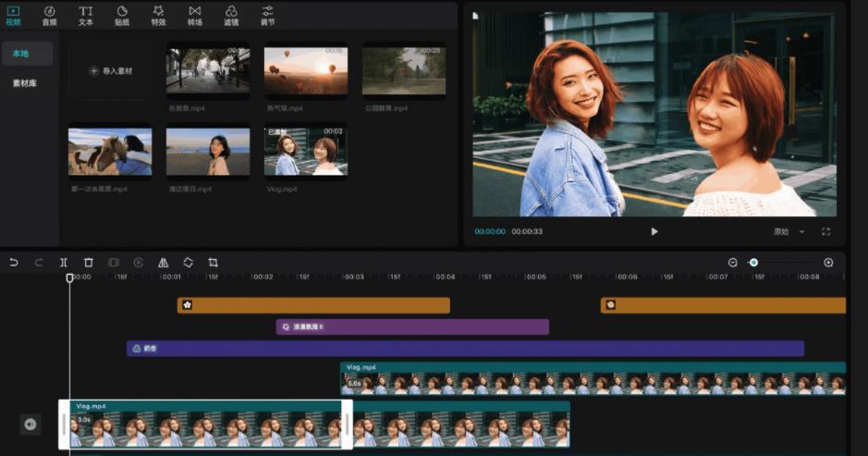Click the preview video canvas
This screenshot has width=868, height=456.
tap(654, 114)
